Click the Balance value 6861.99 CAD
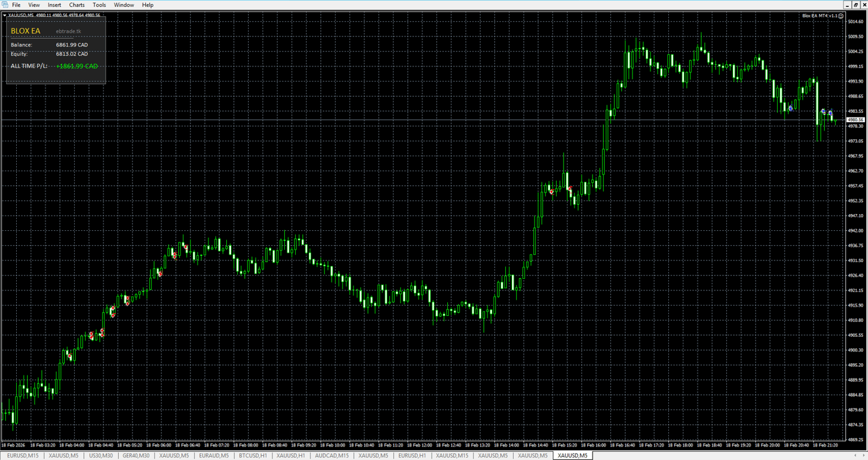This screenshot has height=460, width=868. pos(72,45)
